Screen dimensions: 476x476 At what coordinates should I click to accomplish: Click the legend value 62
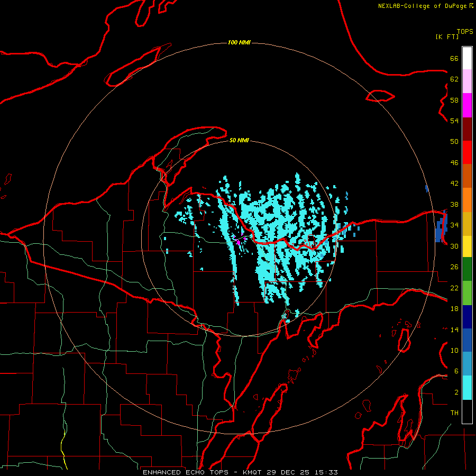click(454, 79)
